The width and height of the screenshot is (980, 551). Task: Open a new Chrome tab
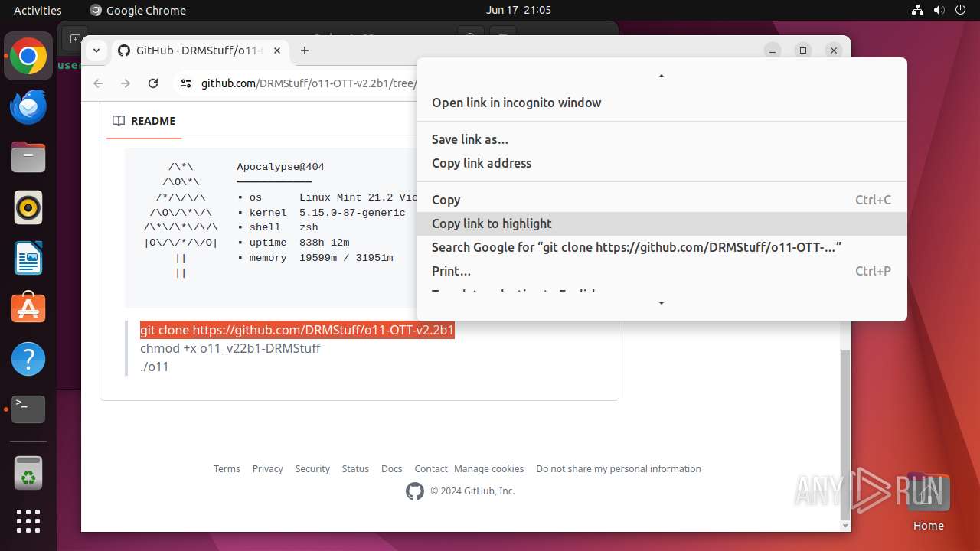305,51
